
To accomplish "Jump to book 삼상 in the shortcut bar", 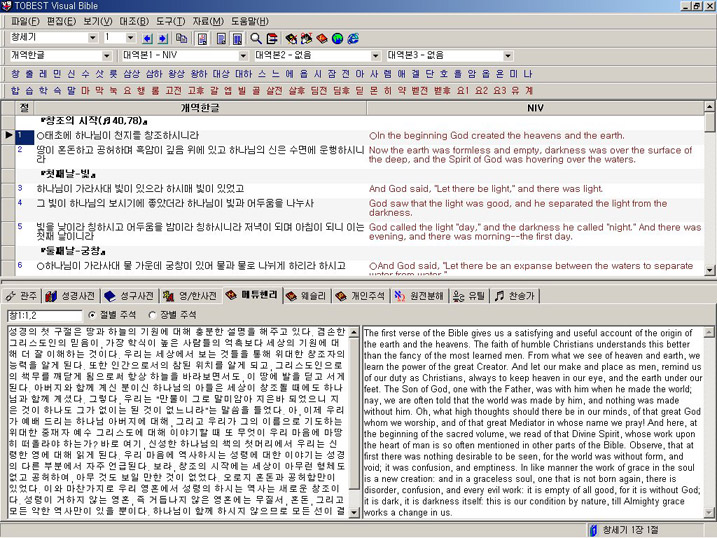I will tap(131, 74).
